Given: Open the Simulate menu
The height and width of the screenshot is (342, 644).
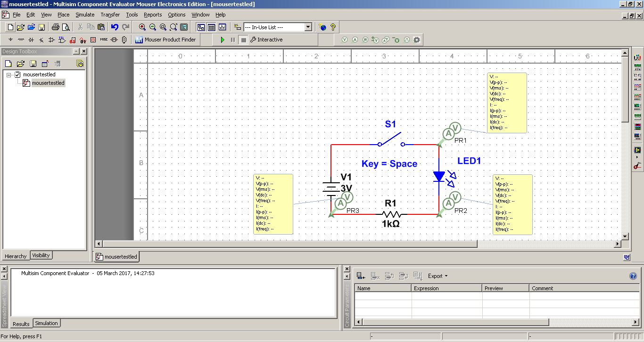Looking at the screenshot, I should (85, 15).
